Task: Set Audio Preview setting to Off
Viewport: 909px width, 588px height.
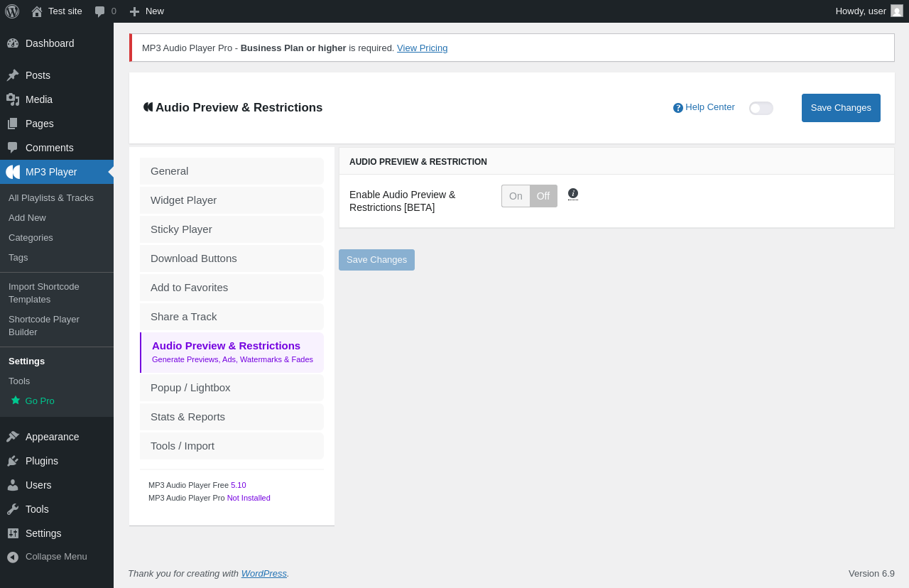Action: (543, 196)
